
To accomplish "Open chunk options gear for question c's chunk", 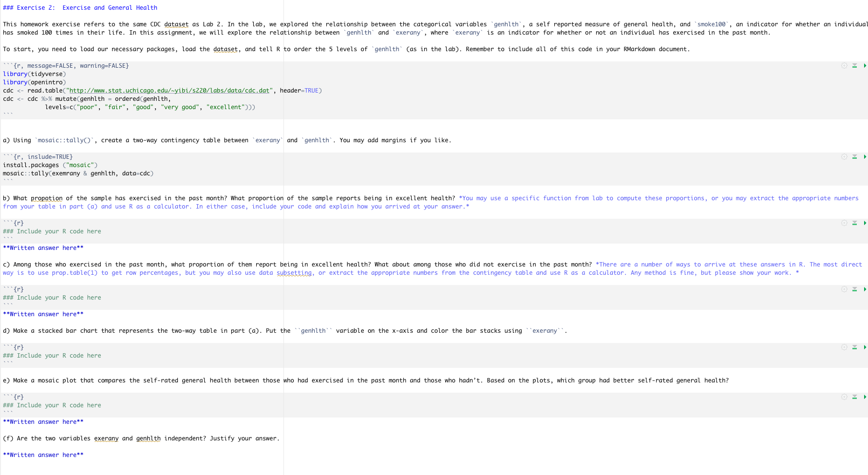I will pyautogui.click(x=844, y=289).
